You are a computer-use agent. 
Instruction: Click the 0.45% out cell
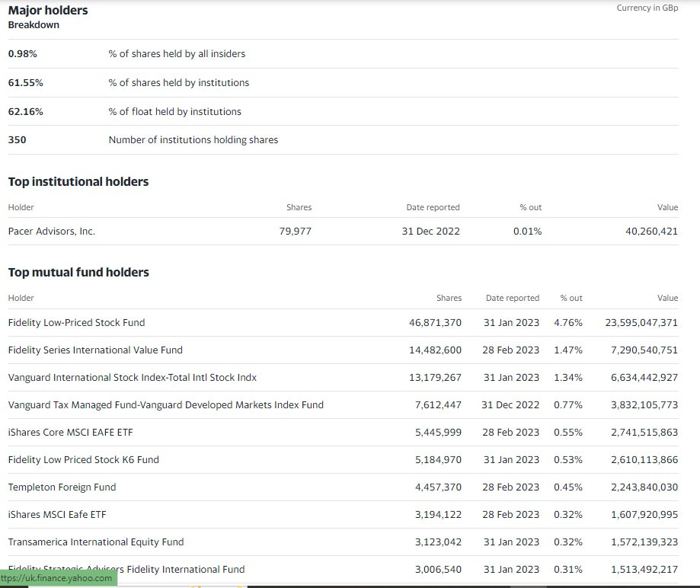(x=568, y=487)
